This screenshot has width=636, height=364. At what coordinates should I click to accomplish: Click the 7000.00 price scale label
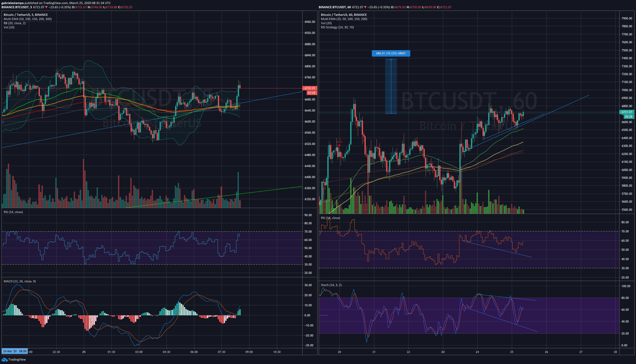(627, 90)
